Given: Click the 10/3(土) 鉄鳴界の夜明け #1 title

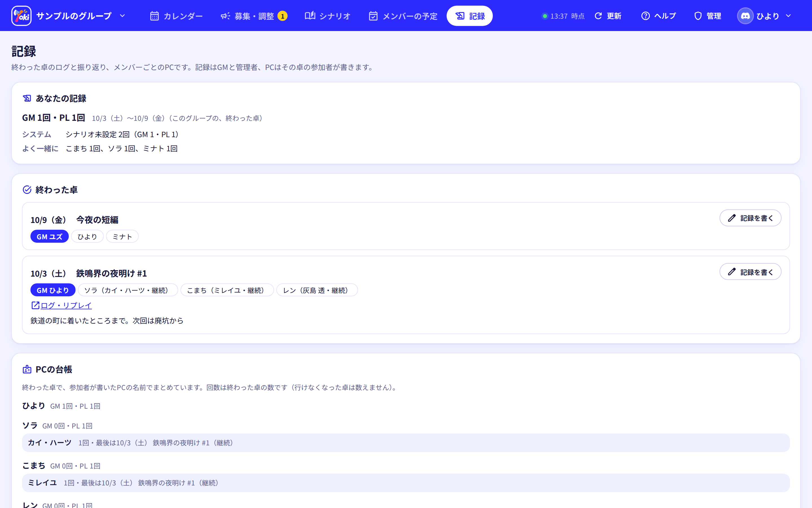Looking at the screenshot, I should tap(89, 273).
